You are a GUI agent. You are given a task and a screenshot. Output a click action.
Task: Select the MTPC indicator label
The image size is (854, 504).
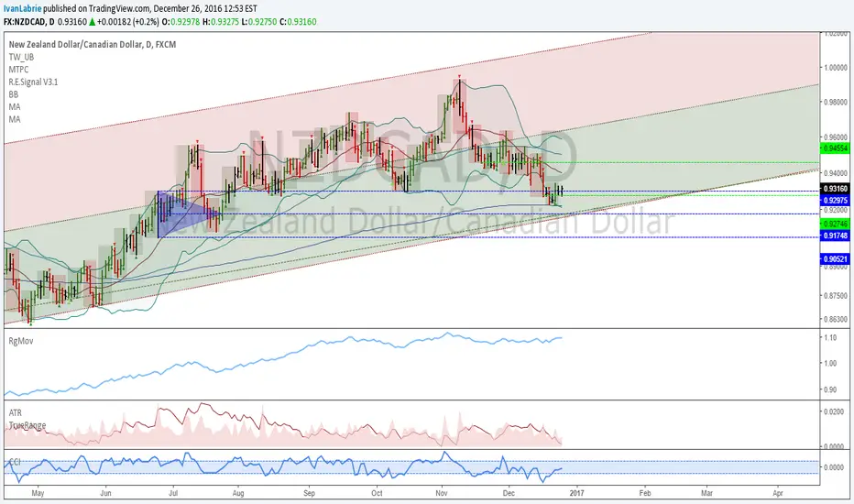tap(18, 70)
